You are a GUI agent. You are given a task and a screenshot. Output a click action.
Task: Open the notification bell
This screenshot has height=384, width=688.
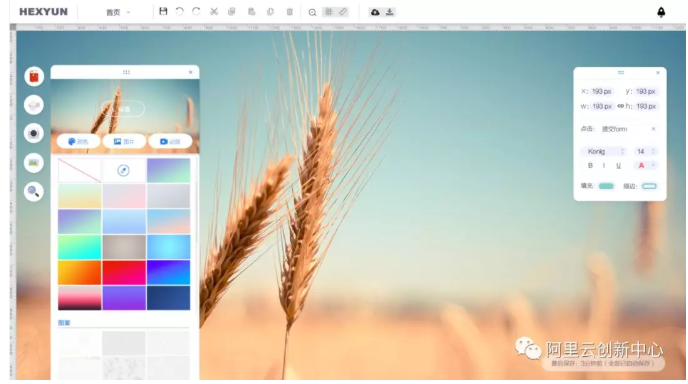click(661, 12)
